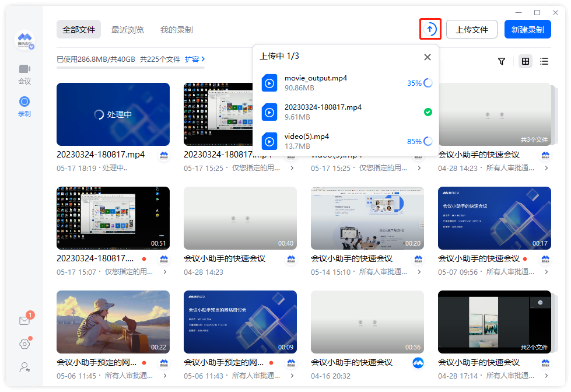Switch to grid view layout
The image size is (571, 392).
(526, 61)
